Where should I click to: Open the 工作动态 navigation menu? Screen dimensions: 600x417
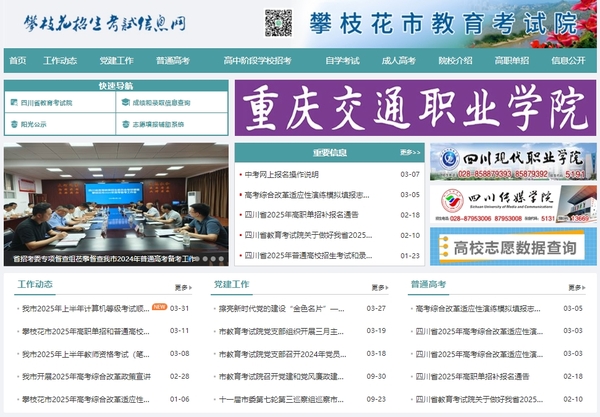(60, 60)
